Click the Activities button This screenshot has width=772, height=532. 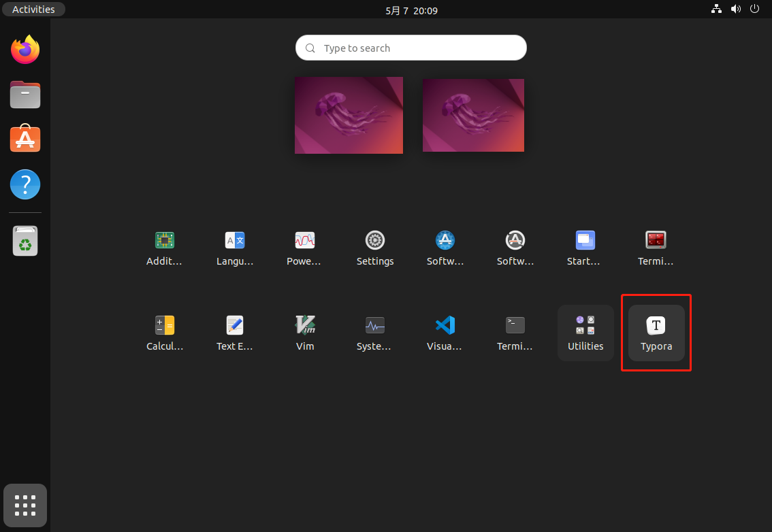(x=33, y=10)
